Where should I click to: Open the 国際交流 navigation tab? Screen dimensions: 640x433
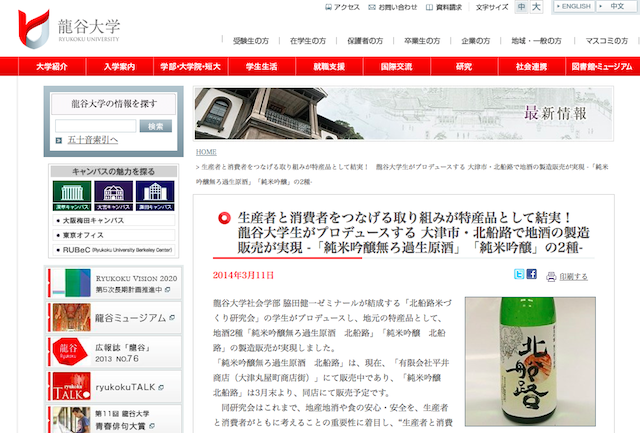(396, 67)
